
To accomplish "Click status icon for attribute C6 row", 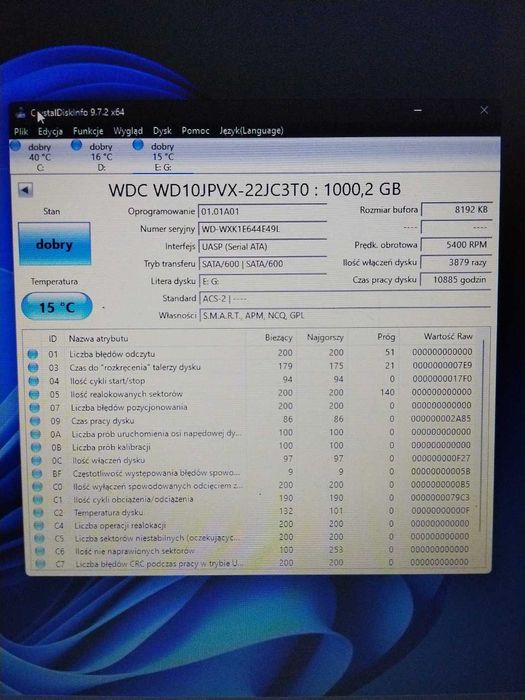I will pos(40,551).
